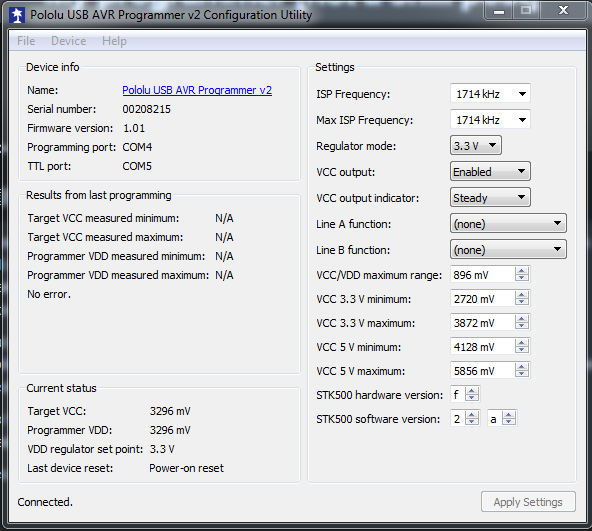Decrease STK500 software version minor stepper
Screen dimensions: 592x531
pos(509,422)
